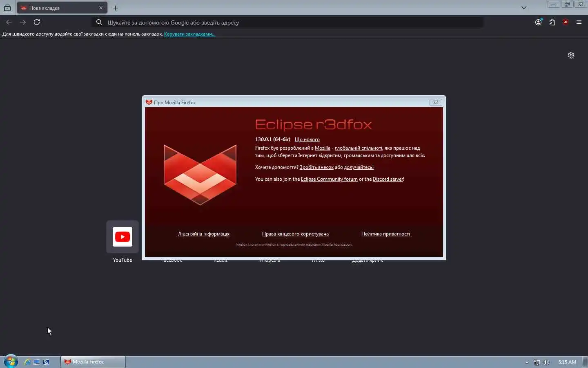Image resolution: width=588 pixels, height=368 pixels.
Task: Close the Про Mozilla Firefox dialog
Action: click(436, 102)
